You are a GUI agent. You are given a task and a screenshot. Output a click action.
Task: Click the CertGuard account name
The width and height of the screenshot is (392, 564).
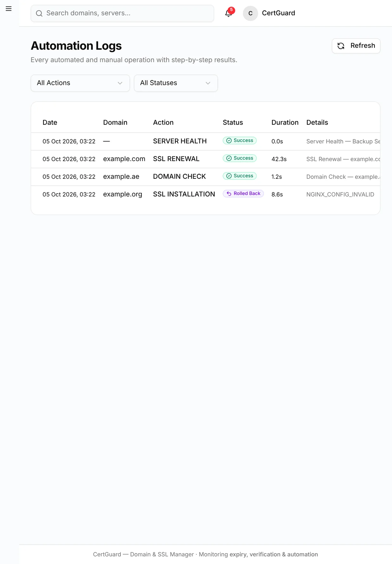[279, 13]
